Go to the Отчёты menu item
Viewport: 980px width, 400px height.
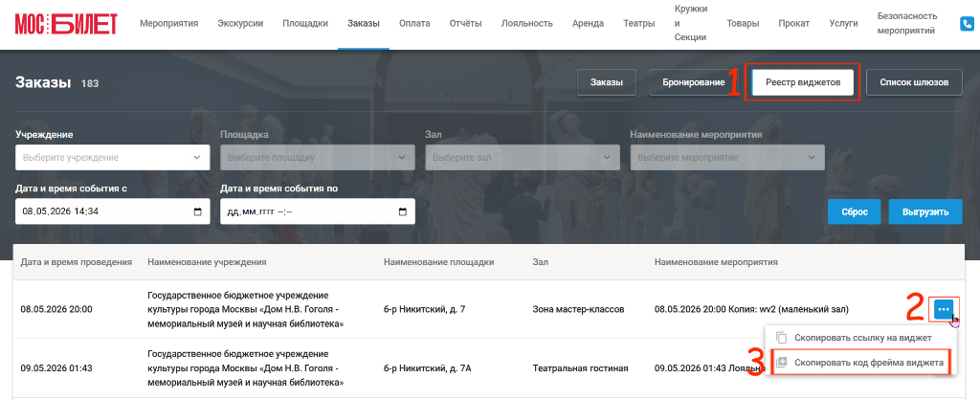tap(466, 24)
